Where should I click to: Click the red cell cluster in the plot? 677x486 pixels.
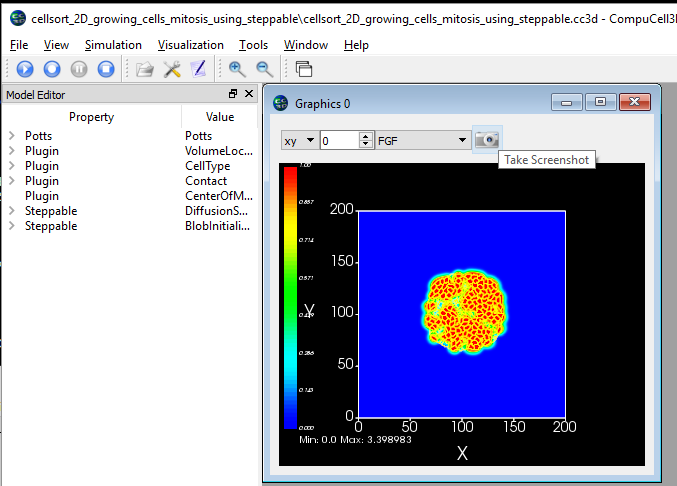tap(465, 312)
